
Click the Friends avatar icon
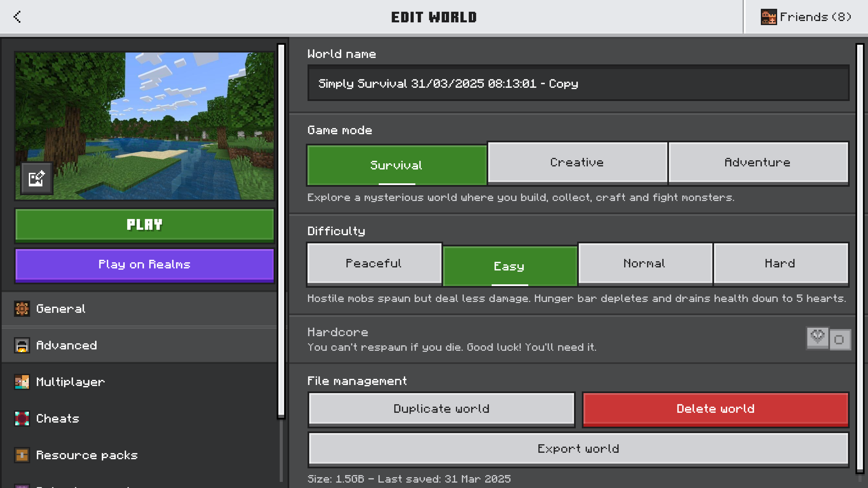pos(768,17)
